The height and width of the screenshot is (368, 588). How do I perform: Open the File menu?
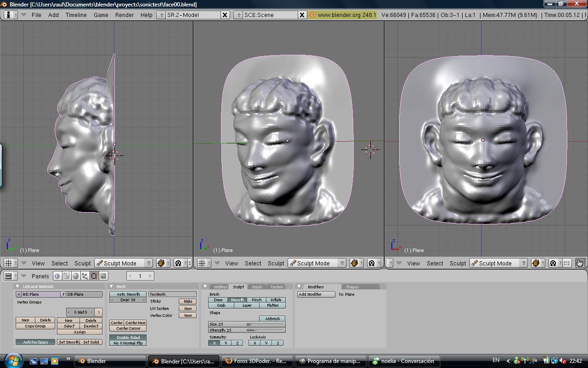(36, 15)
